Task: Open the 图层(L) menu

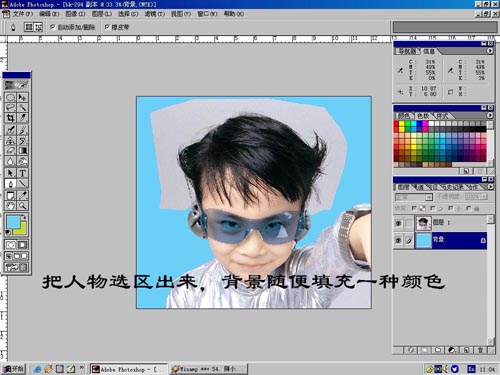Action: point(102,14)
